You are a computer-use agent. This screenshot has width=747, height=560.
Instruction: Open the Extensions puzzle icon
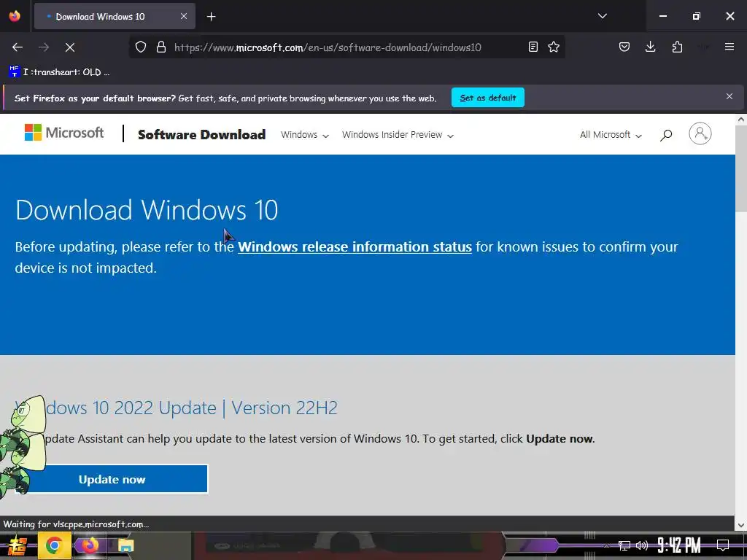(x=677, y=47)
